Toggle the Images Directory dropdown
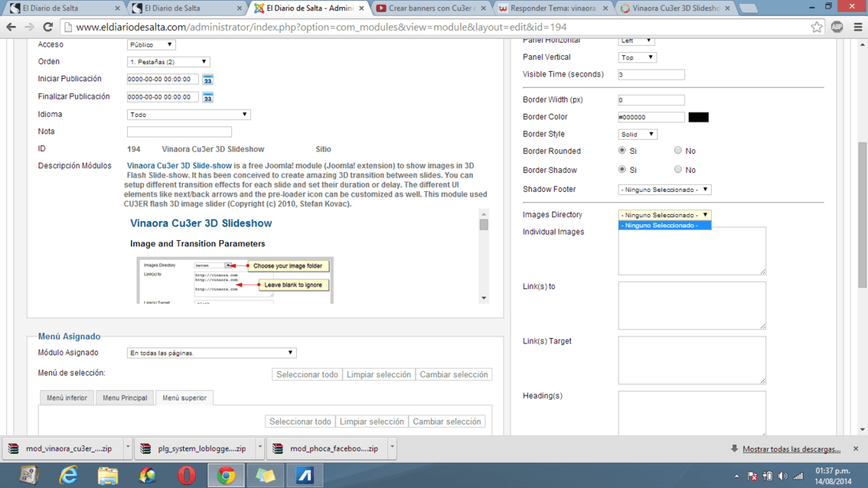The height and width of the screenshot is (488, 868). point(664,214)
